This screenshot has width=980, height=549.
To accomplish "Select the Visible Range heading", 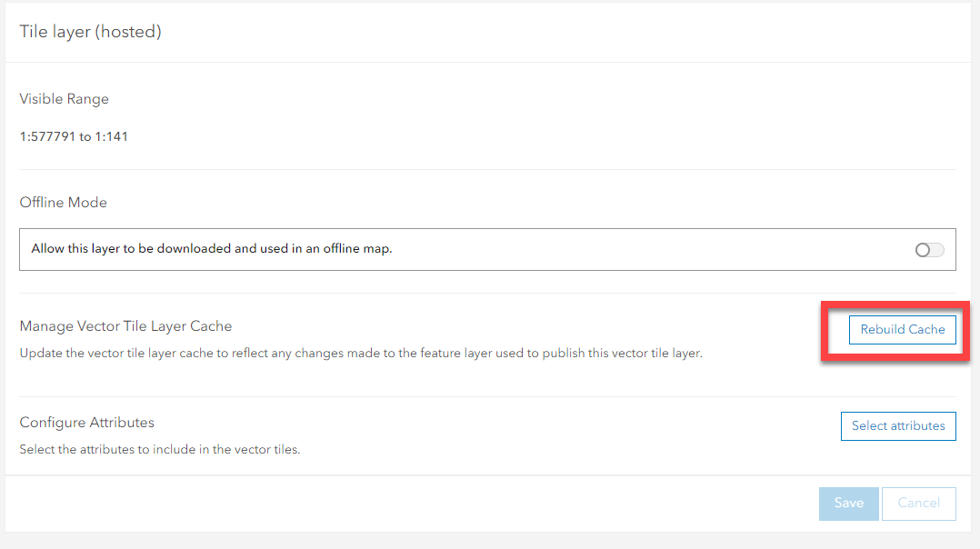I will 64,99.
